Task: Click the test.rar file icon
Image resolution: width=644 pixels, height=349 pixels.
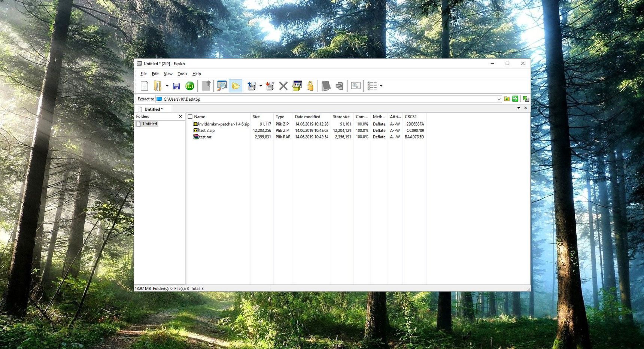Action: pyautogui.click(x=196, y=137)
